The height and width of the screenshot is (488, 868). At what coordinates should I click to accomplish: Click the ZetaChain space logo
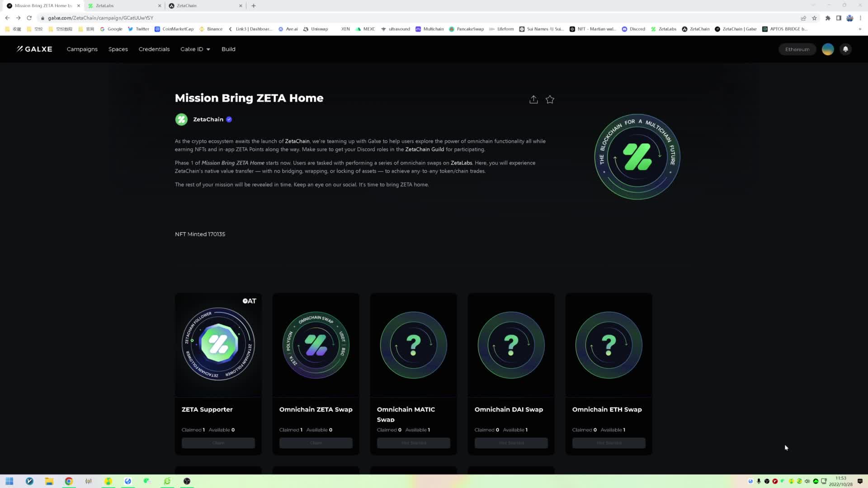[181, 119]
